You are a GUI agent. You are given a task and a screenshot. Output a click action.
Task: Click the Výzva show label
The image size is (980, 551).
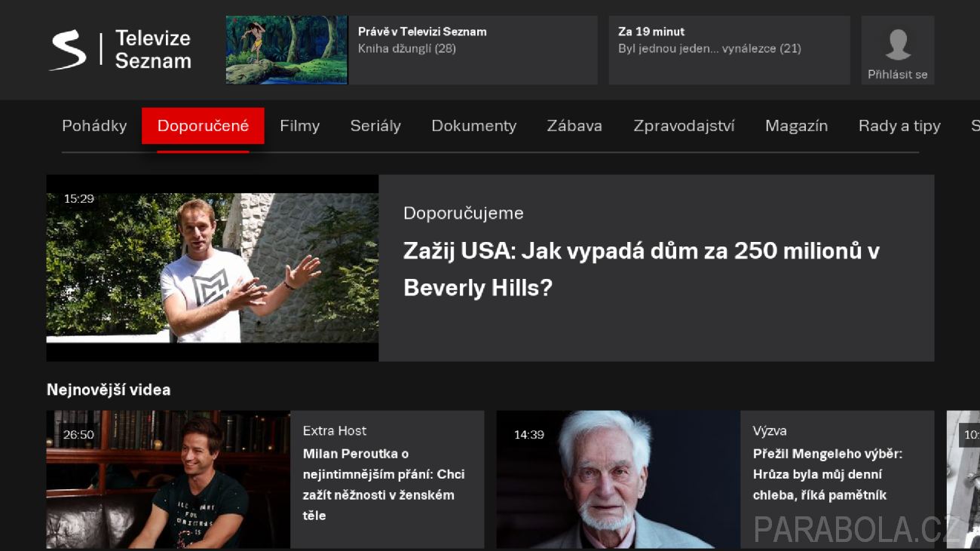pos(770,430)
